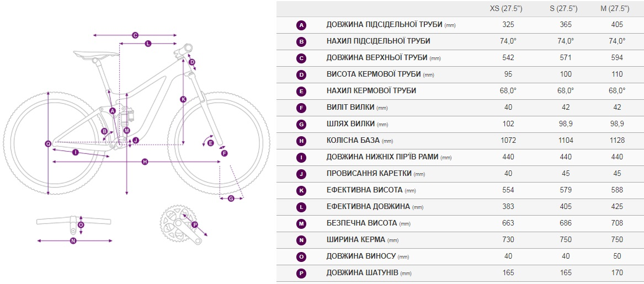Select the N marker under the handlebar drawing
The height and width of the screenshot is (284, 644).
pyautogui.click(x=73, y=241)
